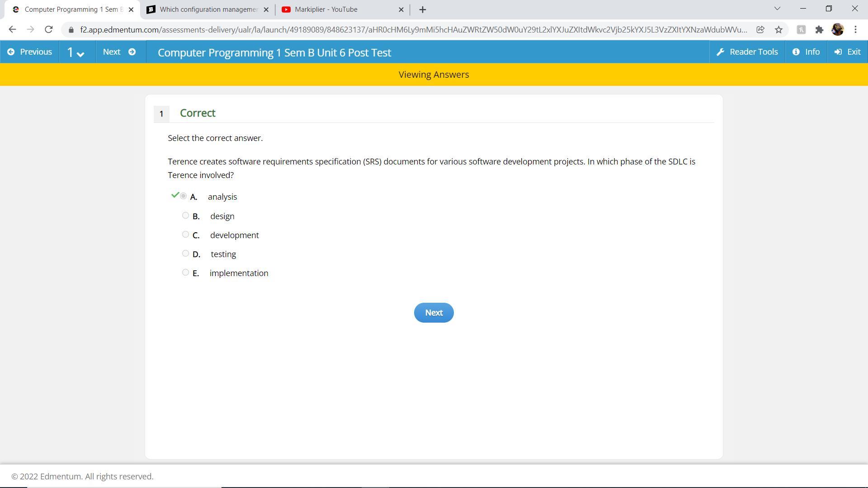This screenshot has height=488, width=868.
Task: Click the share page icon in address bar
Action: click(760, 30)
